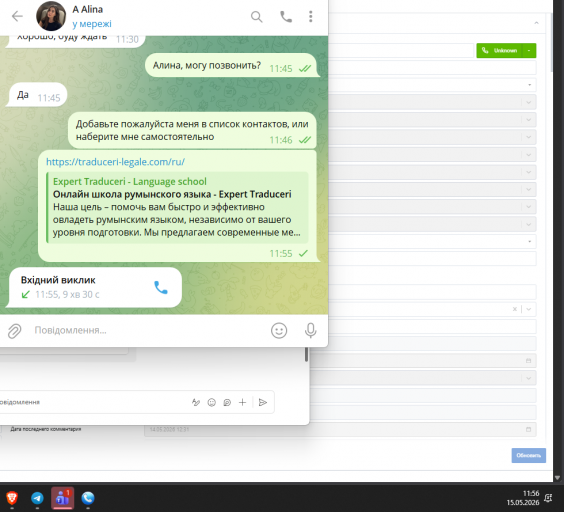Image resolution: width=564 pixels, height=512 pixels.
Task: Collapse the CRM panel with top chevron
Action: [536, 23]
